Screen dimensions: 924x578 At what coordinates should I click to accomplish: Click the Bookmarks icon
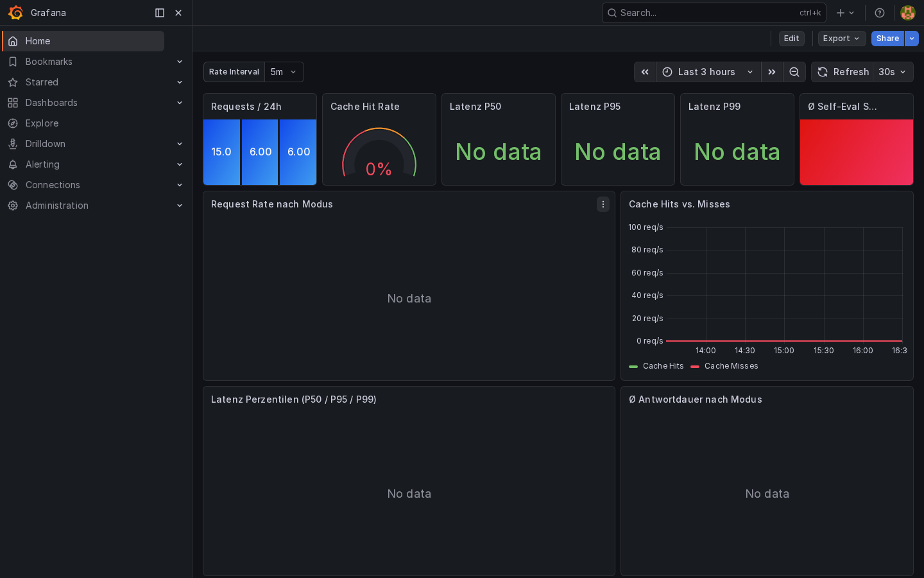pyautogui.click(x=13, y=62)
